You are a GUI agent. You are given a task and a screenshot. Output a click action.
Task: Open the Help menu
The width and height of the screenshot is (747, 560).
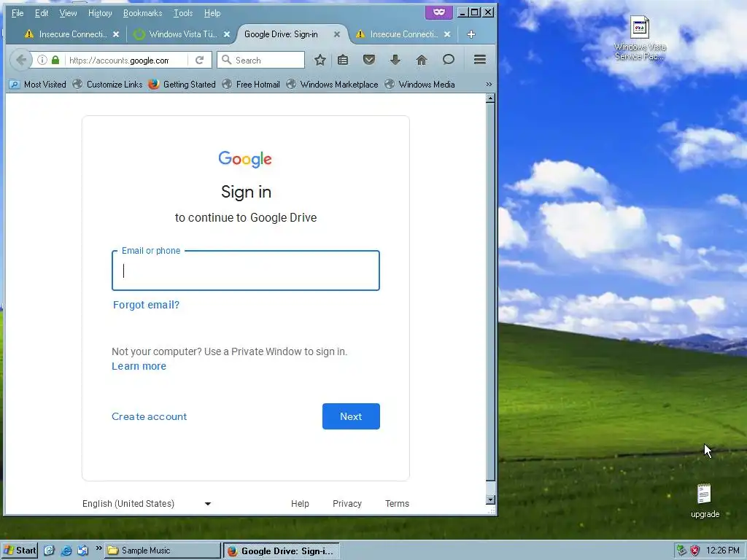212,13
